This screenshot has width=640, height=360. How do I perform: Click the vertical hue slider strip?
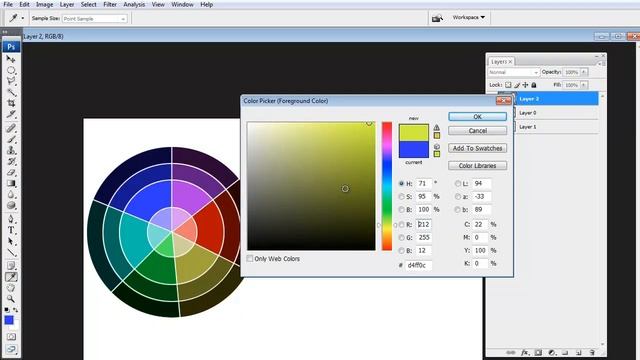(387, 186)
